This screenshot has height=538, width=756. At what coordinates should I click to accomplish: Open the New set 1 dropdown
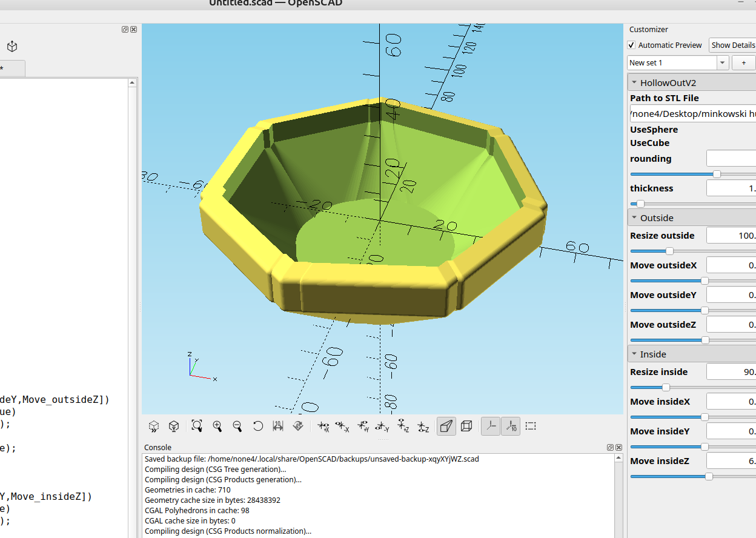click(722, 62)
